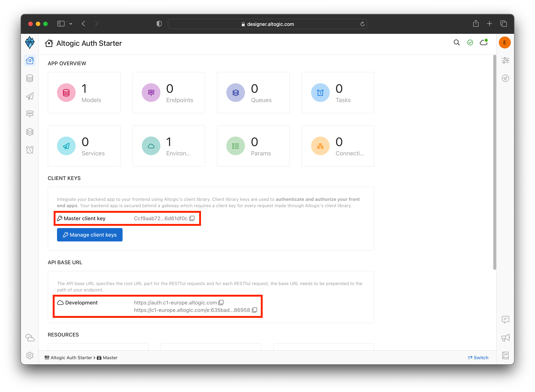Copy the auth.c1-europe.altogic.com URL
The image size is (535, 392).
point(221,303)
